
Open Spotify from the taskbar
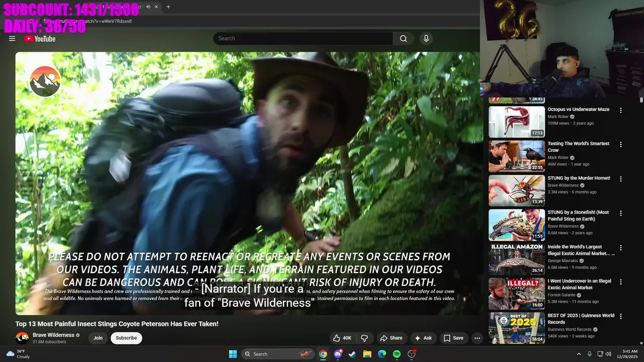(396, 354)
